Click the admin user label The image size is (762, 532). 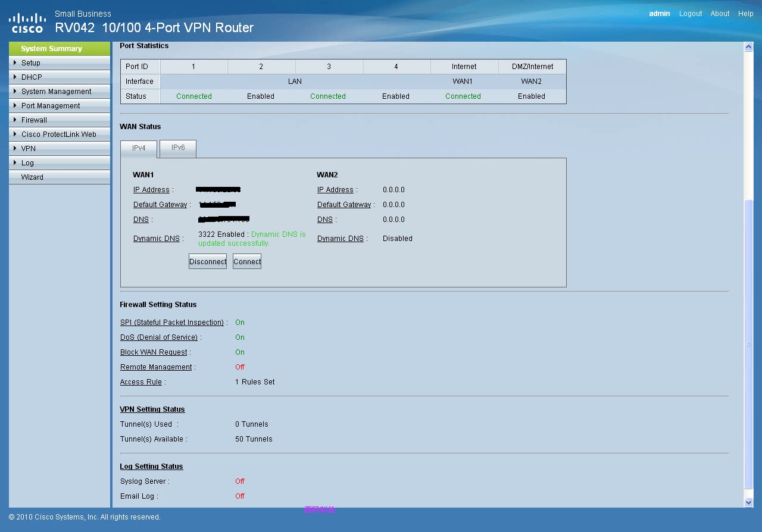(660, 14)
